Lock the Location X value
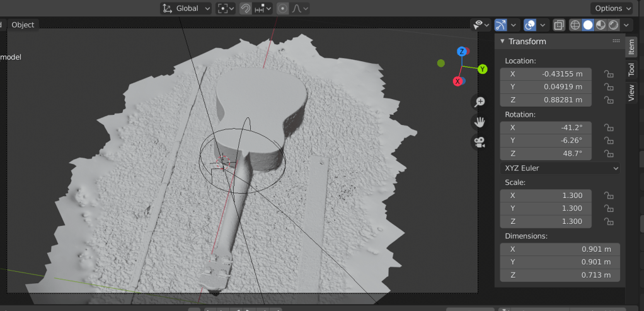644x311 pixels. click(x=609, y=74)
